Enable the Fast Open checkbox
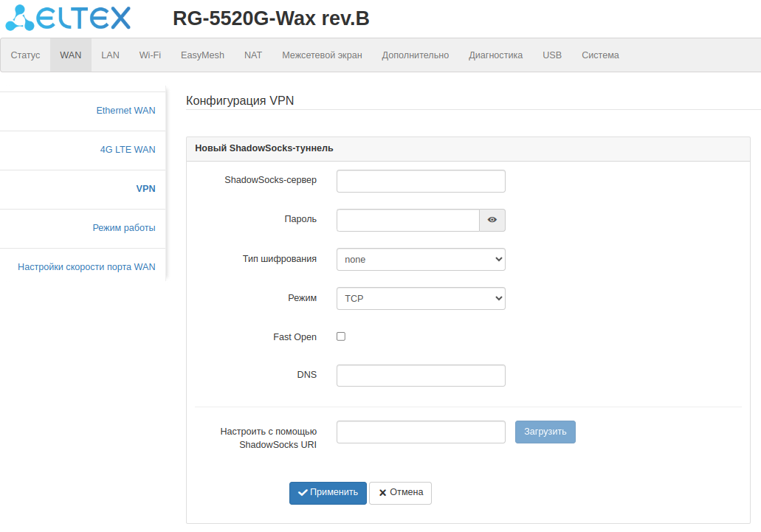The image size is (761, 532). (341, 336)
